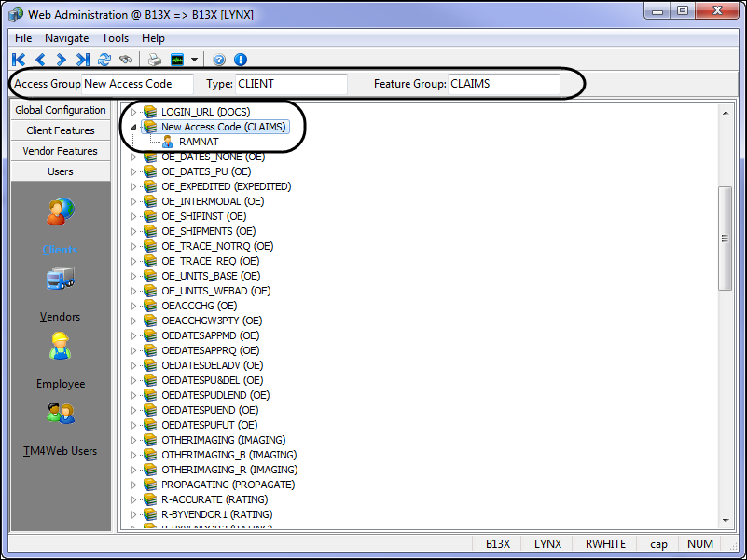Click the scrollbar down arrow
The height and width of the screenshot is (560, 747).
[726, 521]
